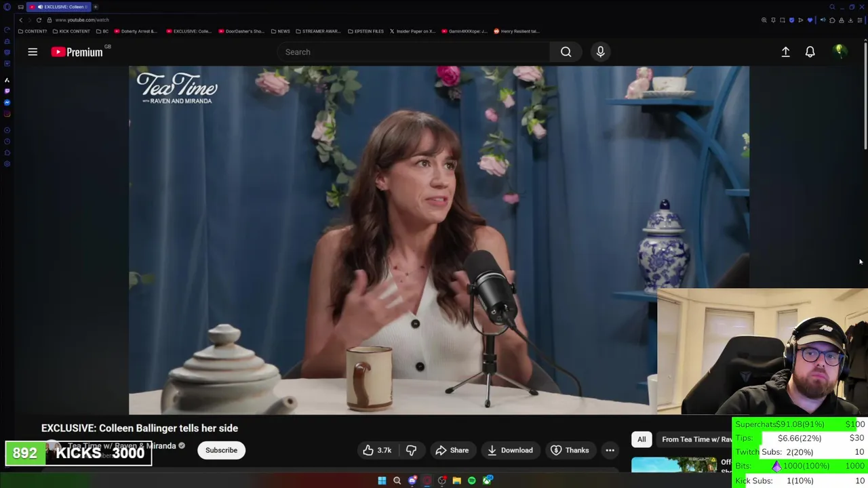Open the snapshot capture tool icon
Screen dimensions: 868x488
coord(783,20)
